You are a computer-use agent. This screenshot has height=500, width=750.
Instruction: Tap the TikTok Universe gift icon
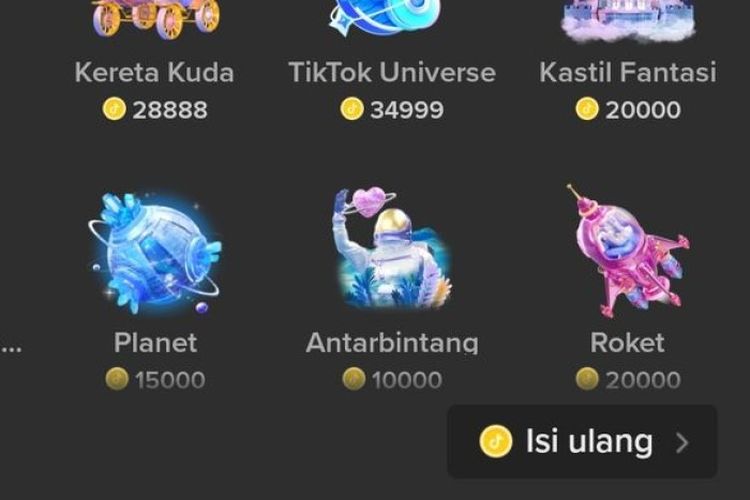386,17
